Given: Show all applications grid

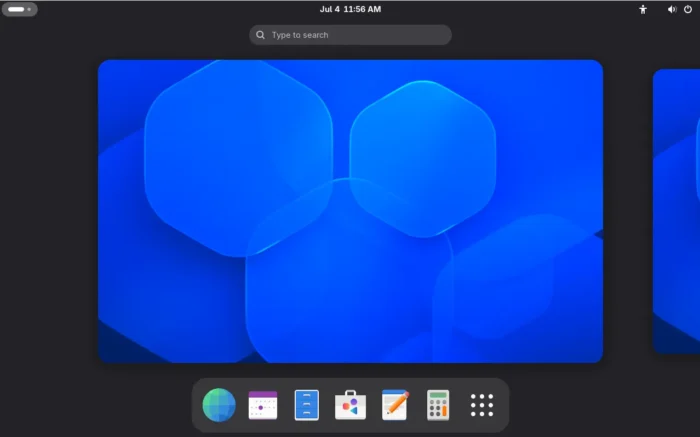Looking at the screenshot, I should tap(482, 405).
